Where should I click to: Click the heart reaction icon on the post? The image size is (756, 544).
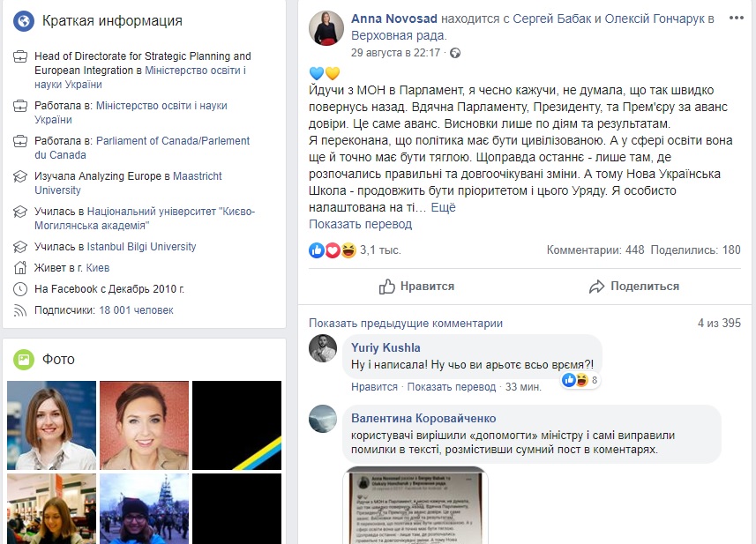[x=333, y=250]
